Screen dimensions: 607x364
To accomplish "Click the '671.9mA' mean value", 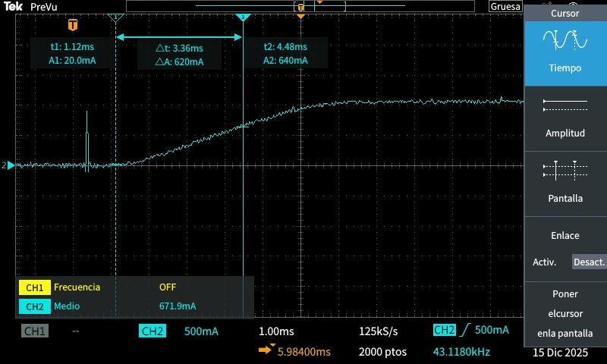I will 178,306.
